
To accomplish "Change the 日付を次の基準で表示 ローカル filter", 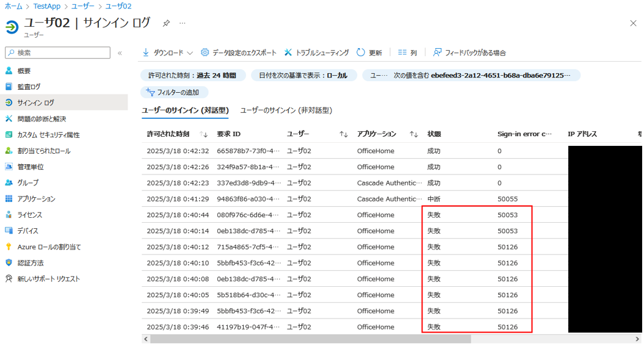I will pos(303,76).
